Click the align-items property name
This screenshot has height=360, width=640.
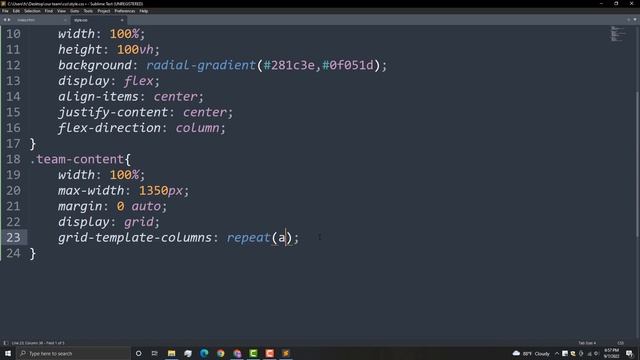pos(98,97)
